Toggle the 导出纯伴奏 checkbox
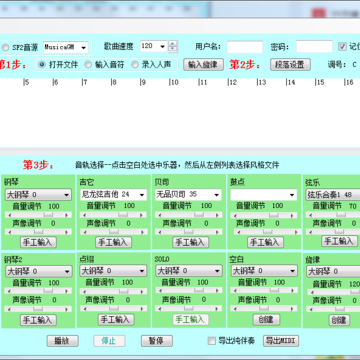 click(212, 341)
